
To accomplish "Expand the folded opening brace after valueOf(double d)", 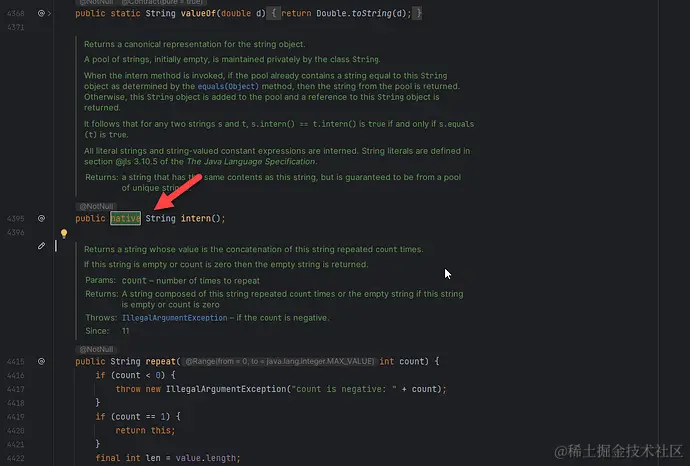I will (273, 13).
